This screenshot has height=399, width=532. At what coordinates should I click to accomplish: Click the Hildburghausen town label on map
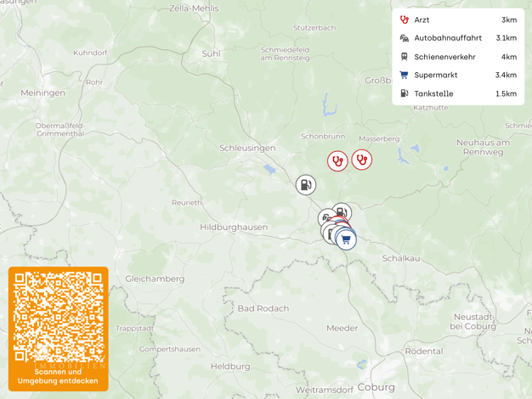tap(234, 228)
